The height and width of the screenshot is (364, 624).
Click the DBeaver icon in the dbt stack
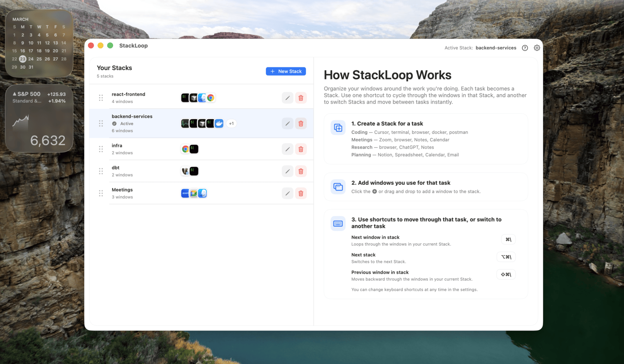pyautogui.click(x=186, y=171)
